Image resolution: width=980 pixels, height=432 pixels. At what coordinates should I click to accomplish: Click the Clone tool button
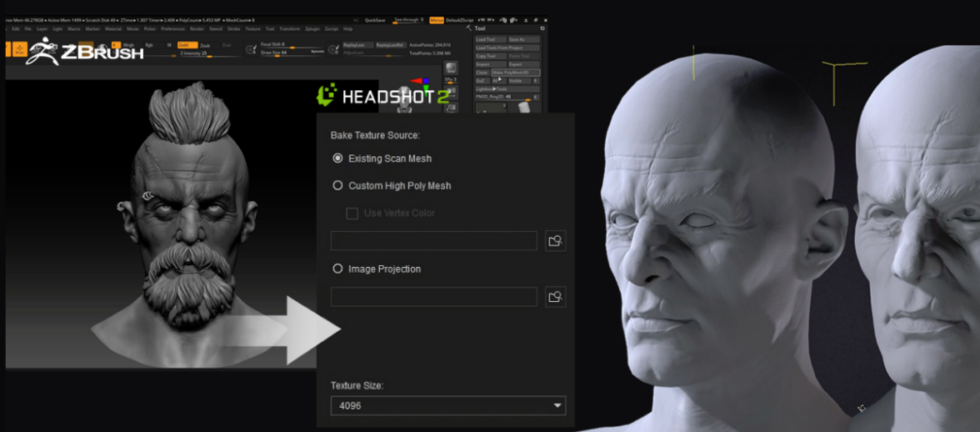point(482,73)
